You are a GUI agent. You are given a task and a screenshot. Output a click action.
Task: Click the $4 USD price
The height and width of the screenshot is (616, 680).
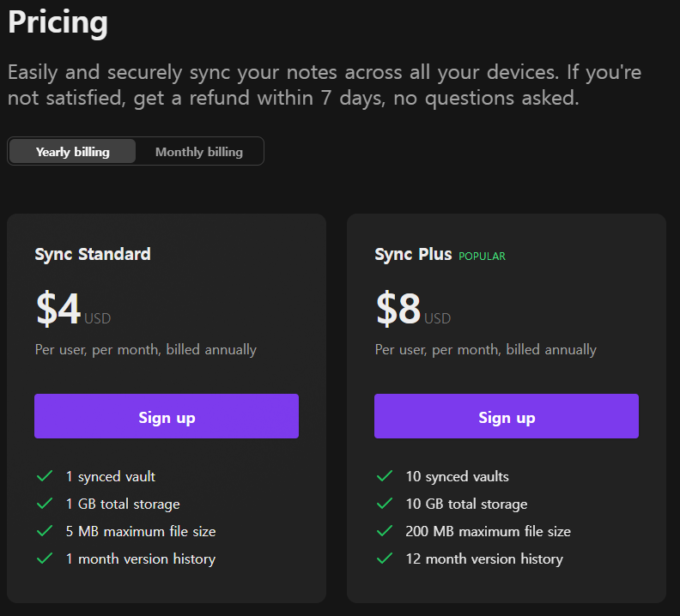coord(72,310)
